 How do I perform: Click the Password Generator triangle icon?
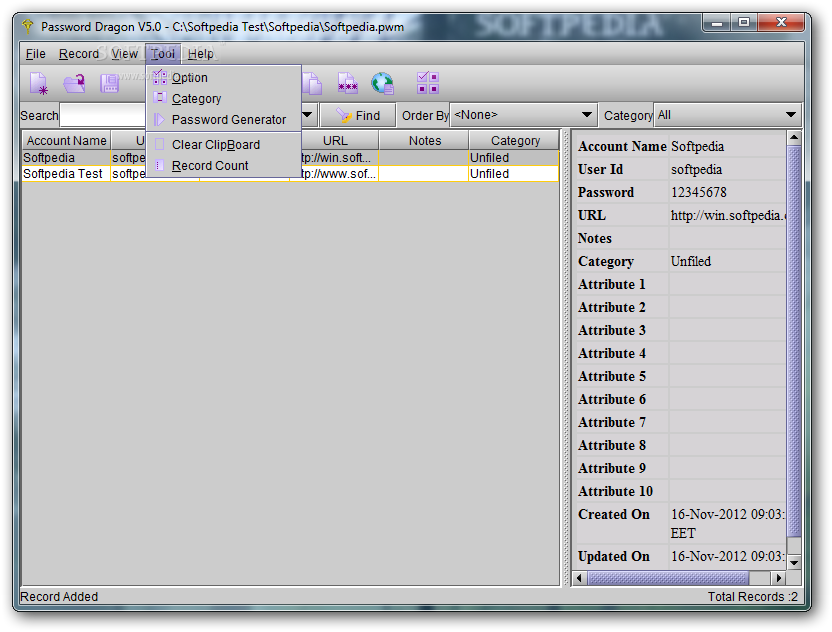pyautogui.click(x=159, y=119)
